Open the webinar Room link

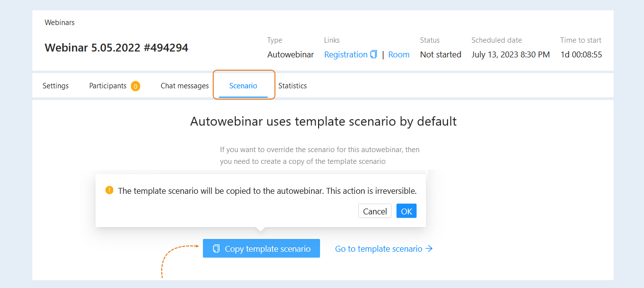[399, 54]
